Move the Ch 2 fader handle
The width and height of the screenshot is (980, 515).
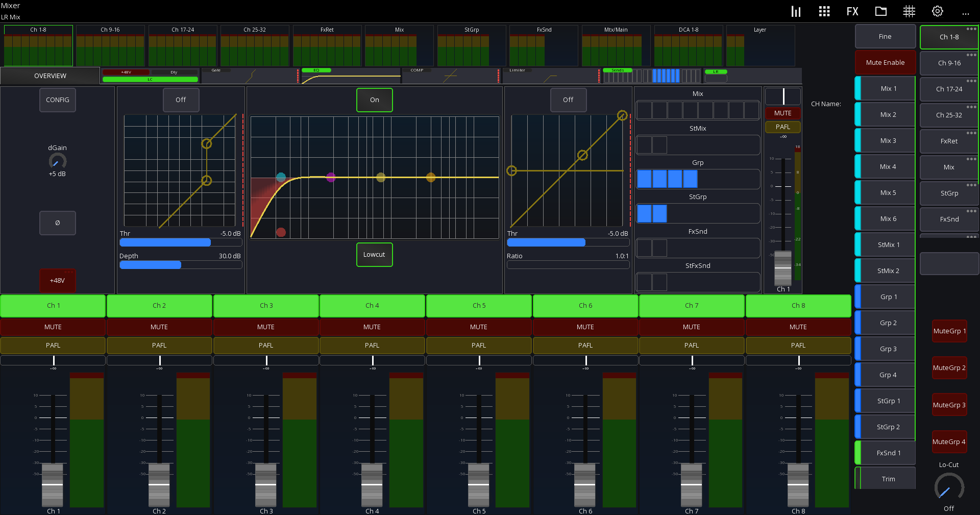tap(159, 484)
